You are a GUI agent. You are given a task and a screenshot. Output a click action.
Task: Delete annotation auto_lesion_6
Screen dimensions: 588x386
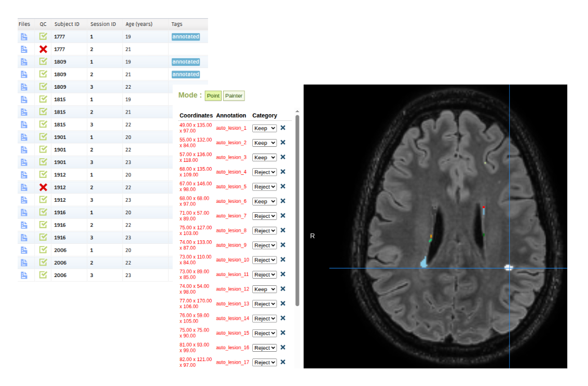coord(283,201)
